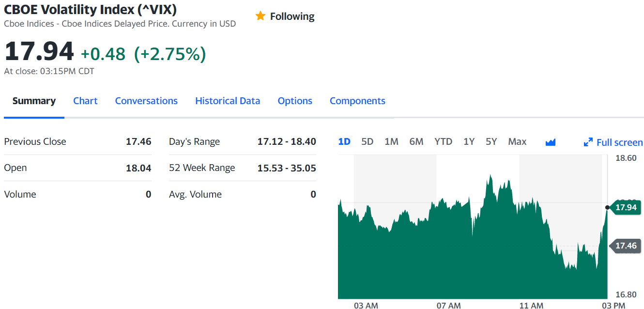Click the Cboe Indices Delayed Price subtitle
The width and height of the screenshot is (644, 309).
tap(120, 23)
